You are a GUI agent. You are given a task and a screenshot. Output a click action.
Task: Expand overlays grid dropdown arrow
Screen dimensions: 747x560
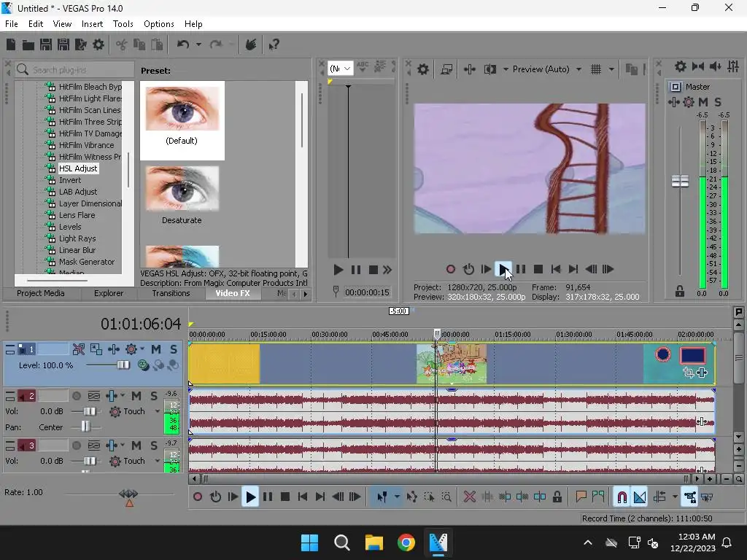(611, 69)
